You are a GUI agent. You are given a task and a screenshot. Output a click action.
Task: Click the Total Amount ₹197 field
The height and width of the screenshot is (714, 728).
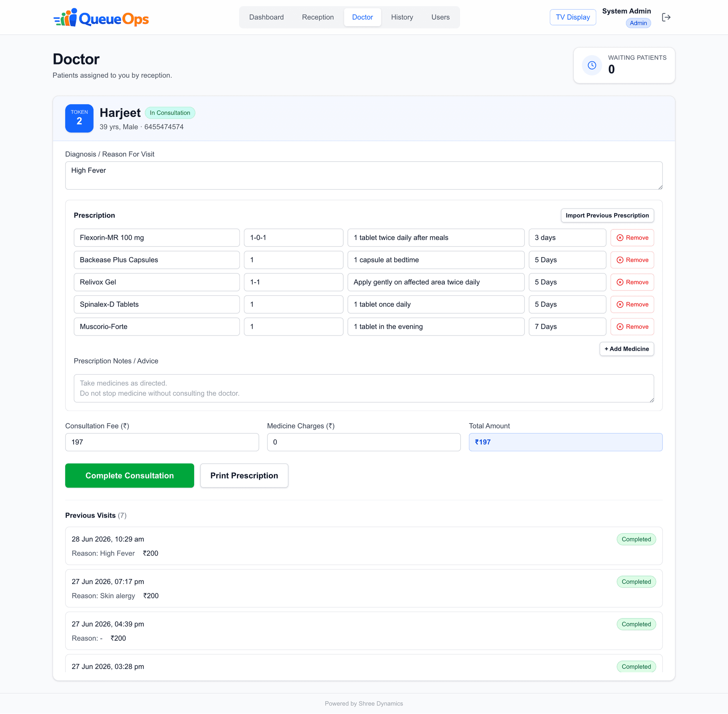pos(566,442)
